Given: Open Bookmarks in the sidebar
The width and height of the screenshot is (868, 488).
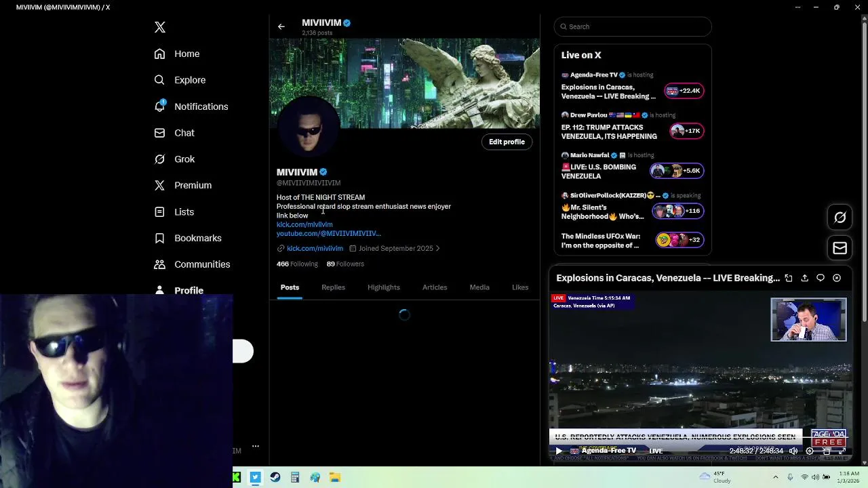Looking at the screenshot, I should (x=187, y=238).
